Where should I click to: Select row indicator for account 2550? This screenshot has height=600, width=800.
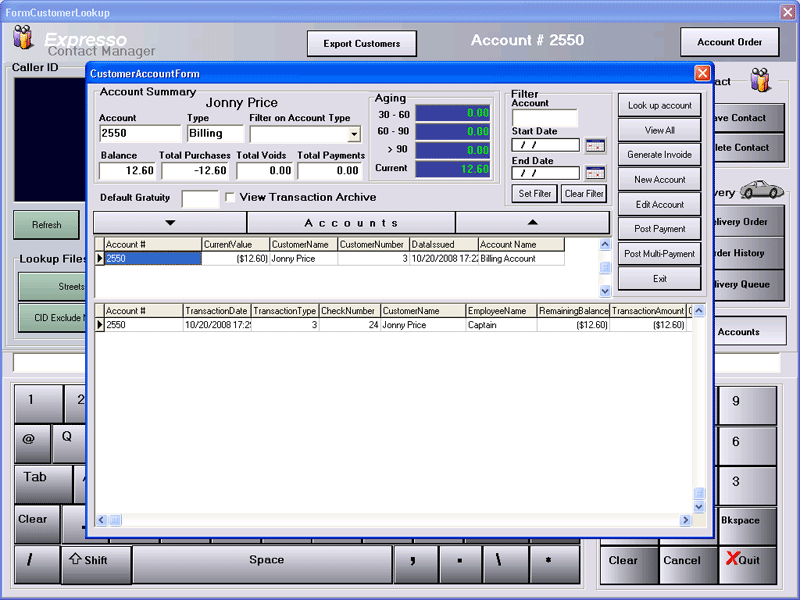tap(99, 259)
